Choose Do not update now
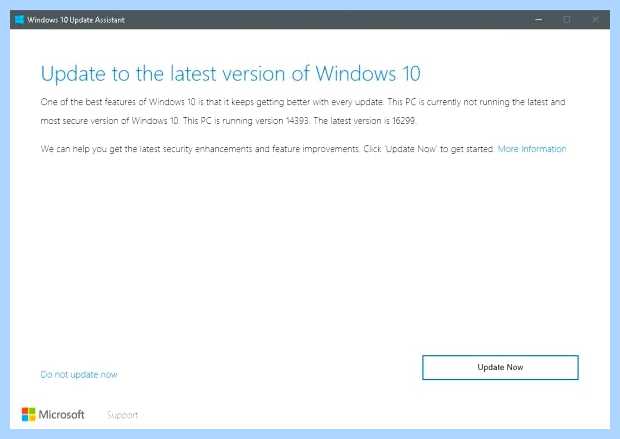This screenshot has width=620, height=439. tap(79, 375)
